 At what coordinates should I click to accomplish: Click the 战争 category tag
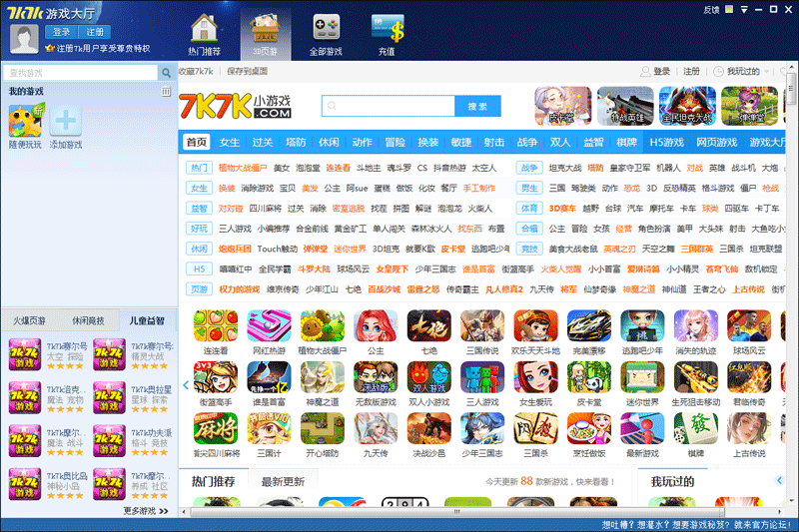pyautogui.click(x=529, y=168)
